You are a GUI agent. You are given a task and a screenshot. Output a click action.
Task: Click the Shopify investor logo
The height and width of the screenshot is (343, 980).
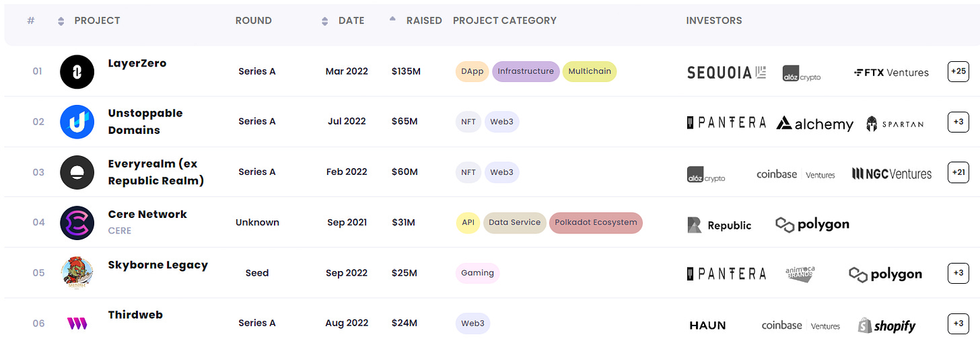886,326
